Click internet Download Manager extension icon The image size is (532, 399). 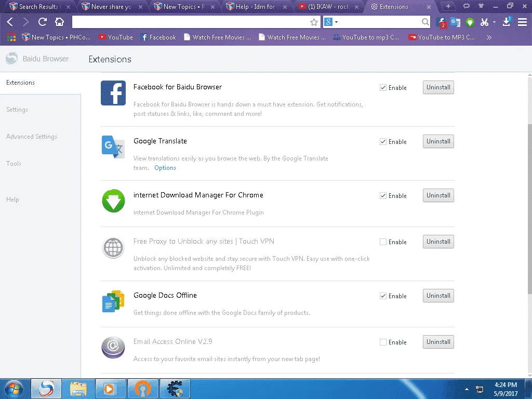[x=113, y=201]
